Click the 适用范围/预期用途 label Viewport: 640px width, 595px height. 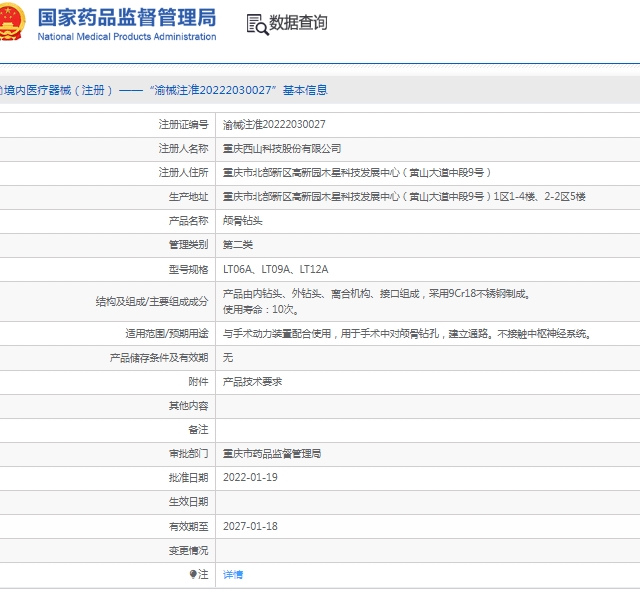pos(167,334)
